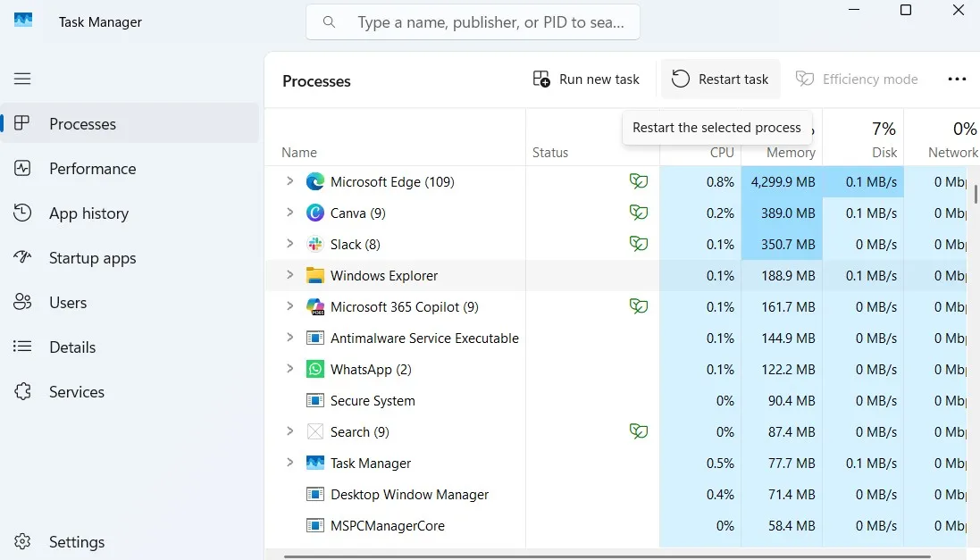Screen dimensions: 980x560
Task: Open the Services sidebar icon
Action: coord(22,391)
